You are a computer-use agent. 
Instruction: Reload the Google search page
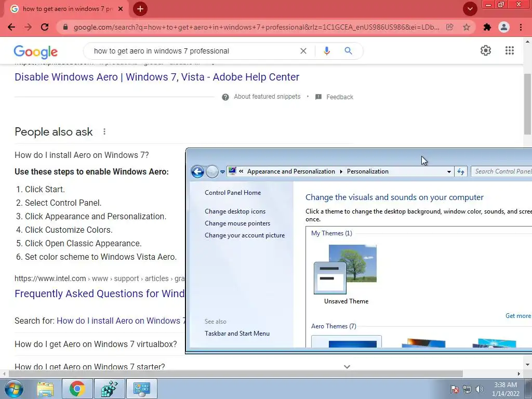click(45, 27)
